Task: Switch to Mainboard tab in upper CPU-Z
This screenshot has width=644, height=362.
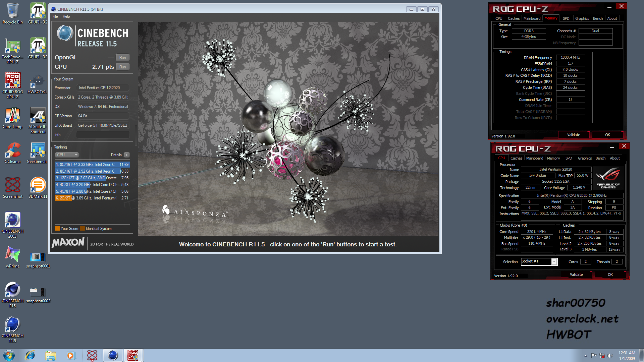Action: tap(532, 18)
